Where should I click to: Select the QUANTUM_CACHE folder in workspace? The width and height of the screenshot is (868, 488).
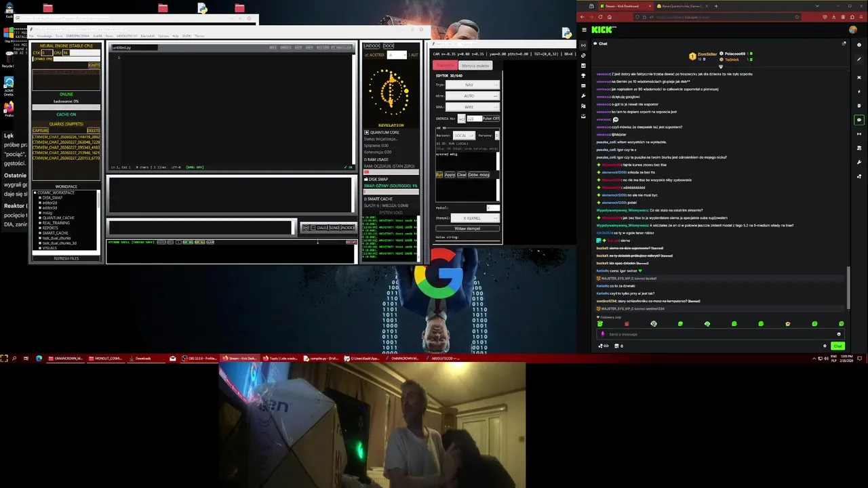tap(58, 218)
